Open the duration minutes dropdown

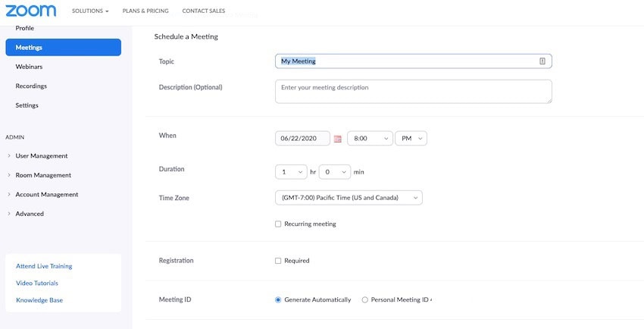335,172
